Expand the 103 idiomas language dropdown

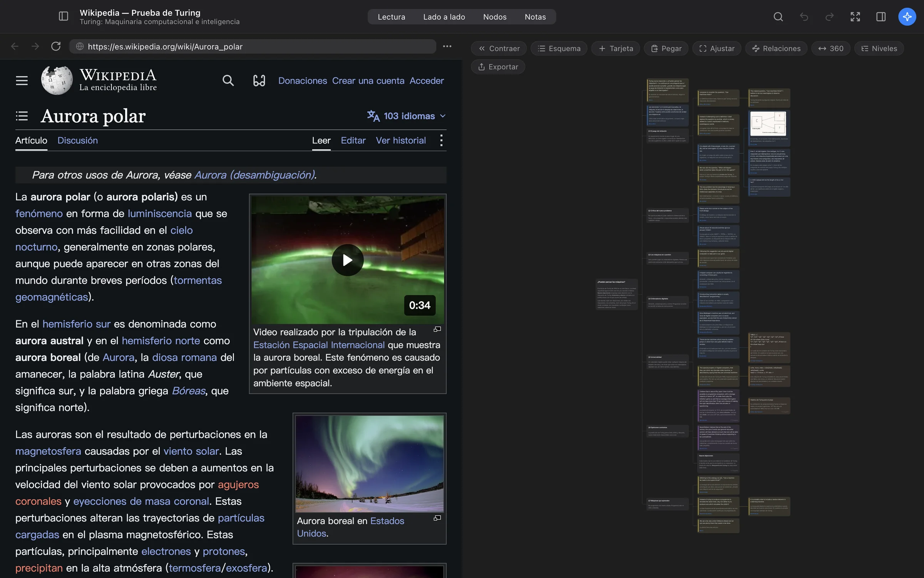point(407,116)
